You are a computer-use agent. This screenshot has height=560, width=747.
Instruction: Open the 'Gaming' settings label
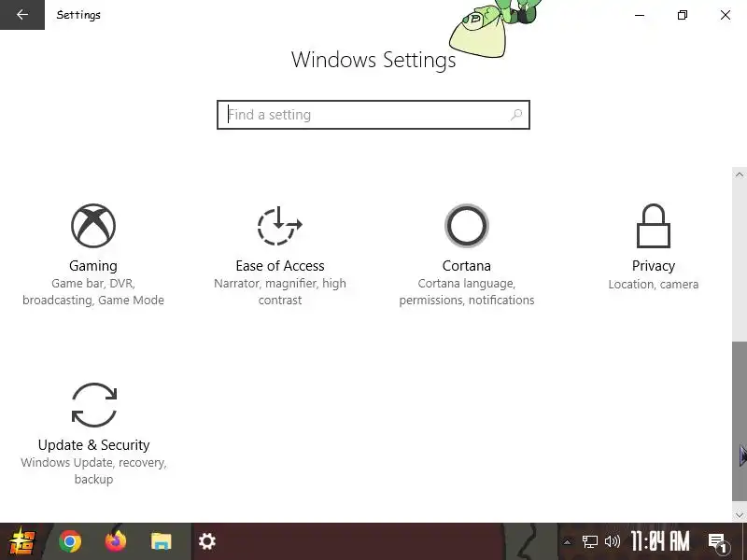tap(93, 266)
